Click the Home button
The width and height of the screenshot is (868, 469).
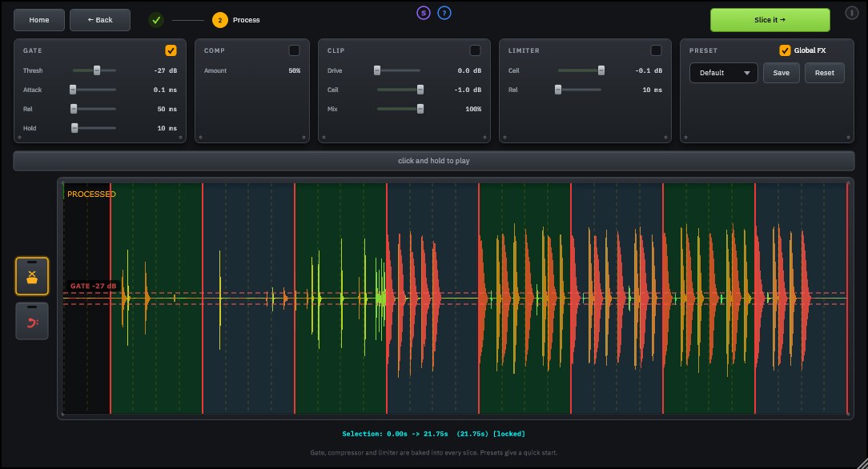coord(38,20)
